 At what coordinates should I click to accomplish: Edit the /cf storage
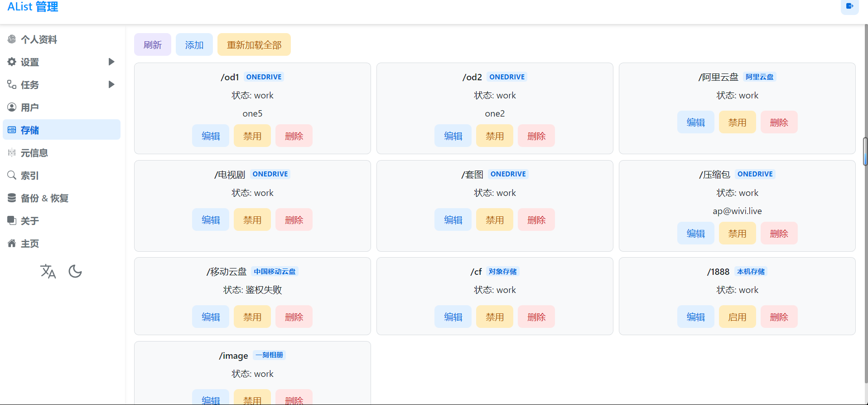point(453,317)
